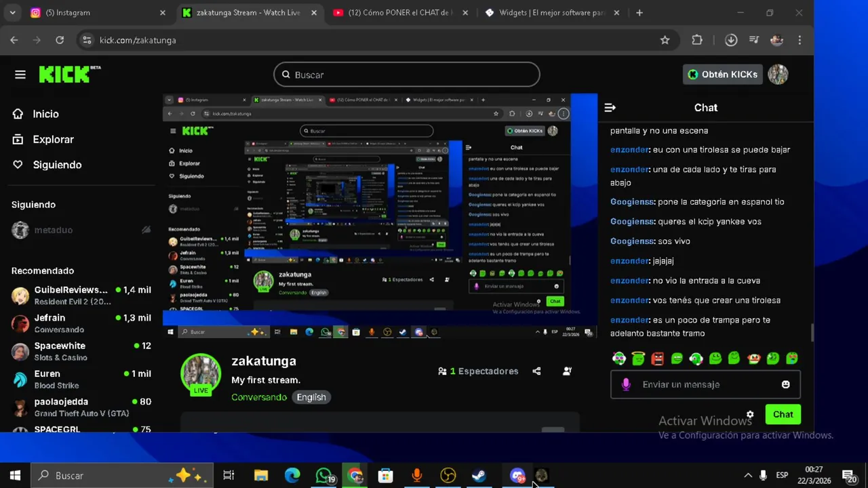Open Siguiendo in the sidebar
The image size is (868, 488).
(x=57, y=165)
